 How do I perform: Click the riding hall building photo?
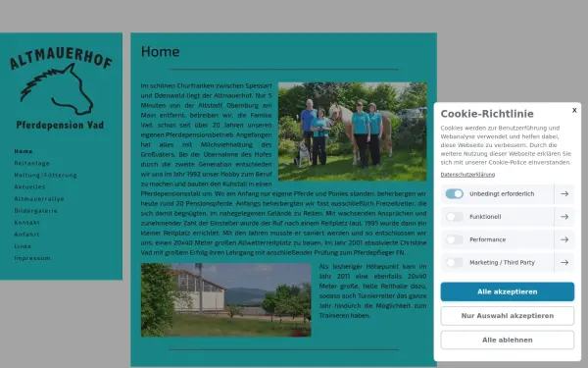pos(225,299)
